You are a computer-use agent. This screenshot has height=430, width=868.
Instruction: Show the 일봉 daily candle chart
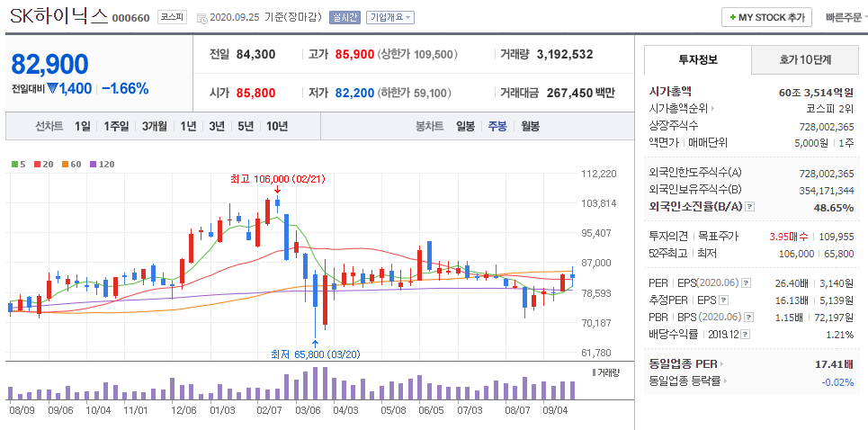(465, 126)
